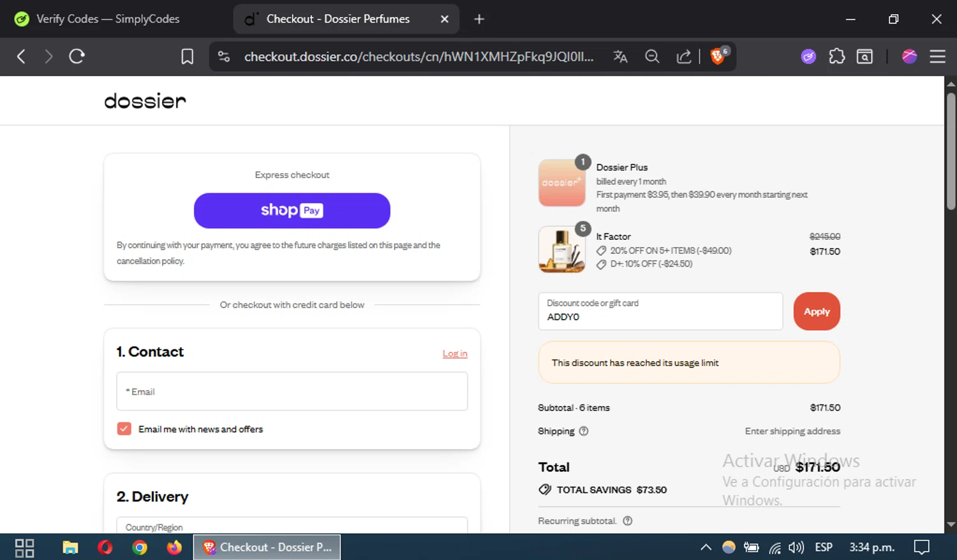Open the Extensions puzzle icon

836,57
